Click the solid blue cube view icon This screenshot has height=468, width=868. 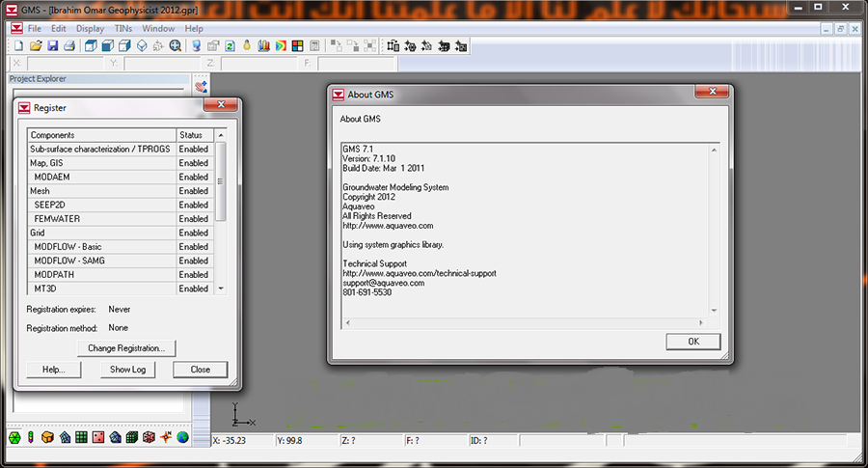click(x=108, y=46)
